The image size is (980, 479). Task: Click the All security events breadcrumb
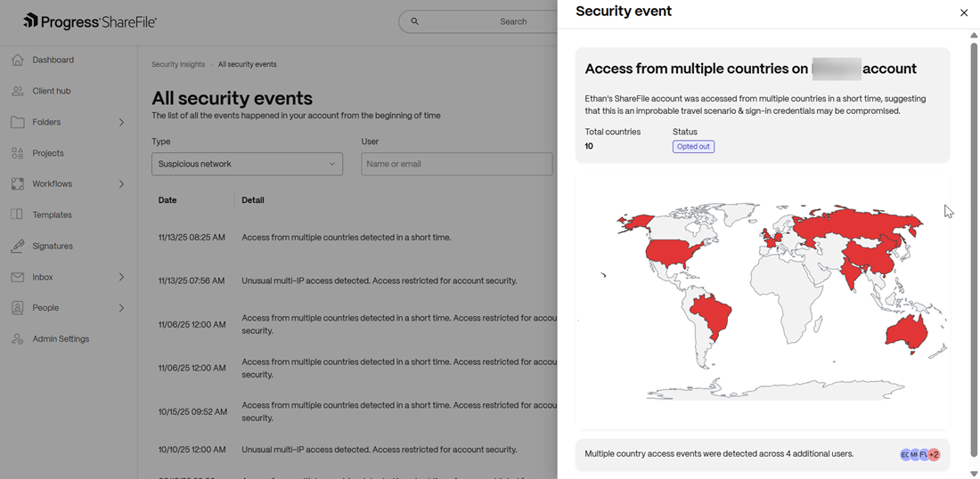pyautogui.click(x=248, y=64)
